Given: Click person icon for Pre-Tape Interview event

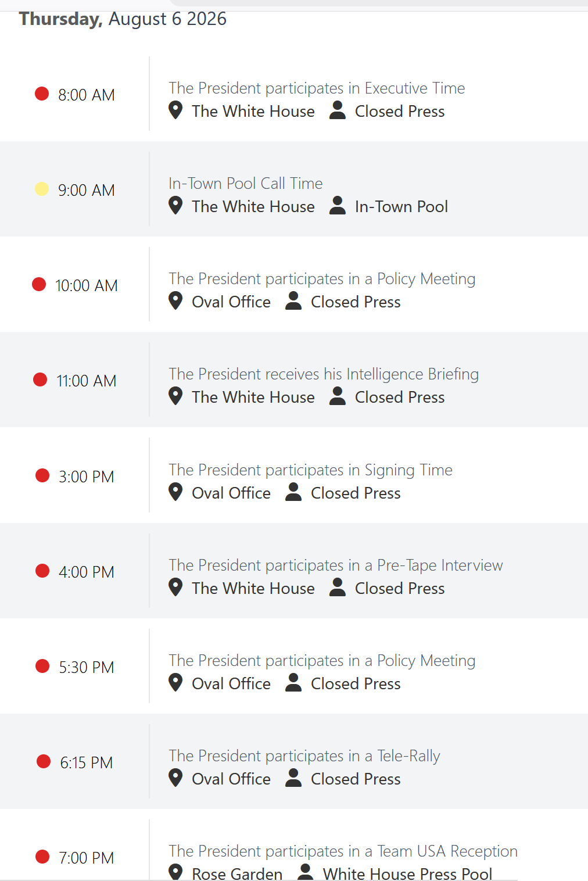Looking at the screenshot, I should (x=338, y=587).
